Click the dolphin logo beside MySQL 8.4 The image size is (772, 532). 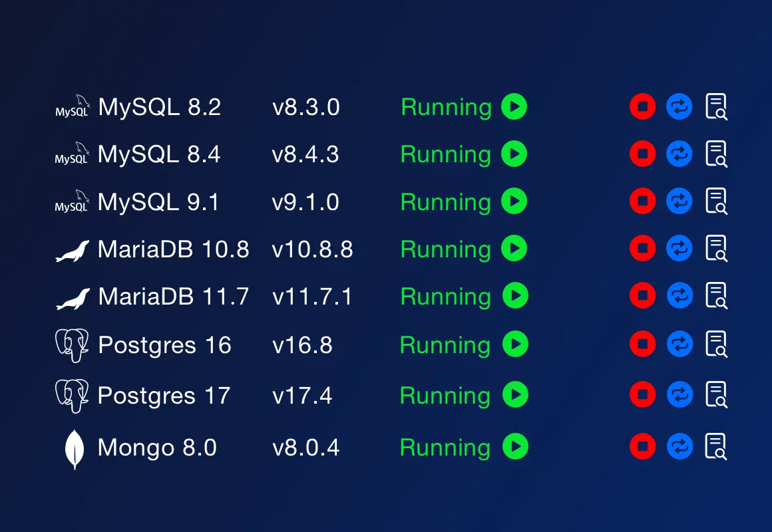[73, 154]
